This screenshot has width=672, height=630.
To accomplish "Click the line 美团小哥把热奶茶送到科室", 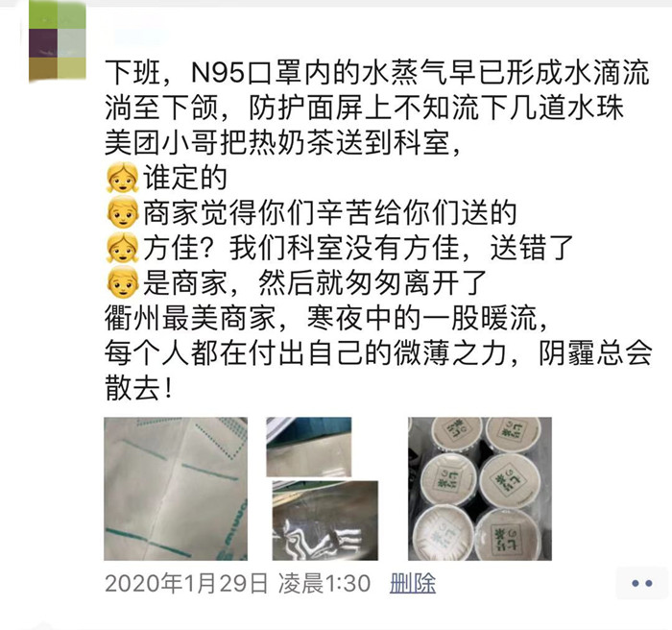I will click(x=283, y=143).
